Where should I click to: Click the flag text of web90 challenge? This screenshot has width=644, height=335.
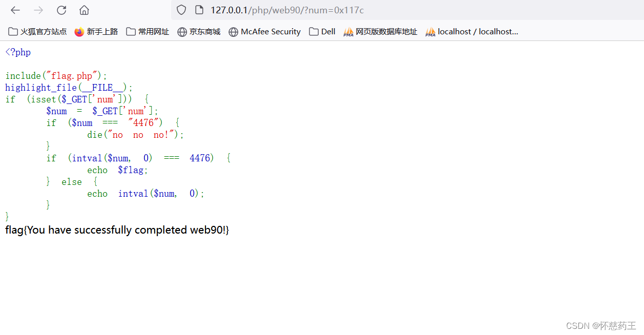(x=116, y=229)
